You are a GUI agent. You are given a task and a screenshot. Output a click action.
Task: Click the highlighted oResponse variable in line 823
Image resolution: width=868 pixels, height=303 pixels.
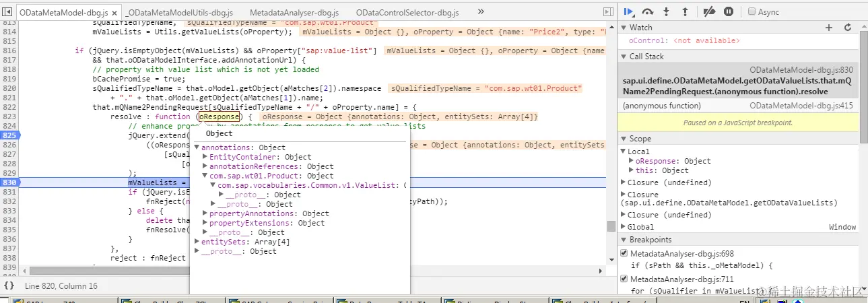220,116
